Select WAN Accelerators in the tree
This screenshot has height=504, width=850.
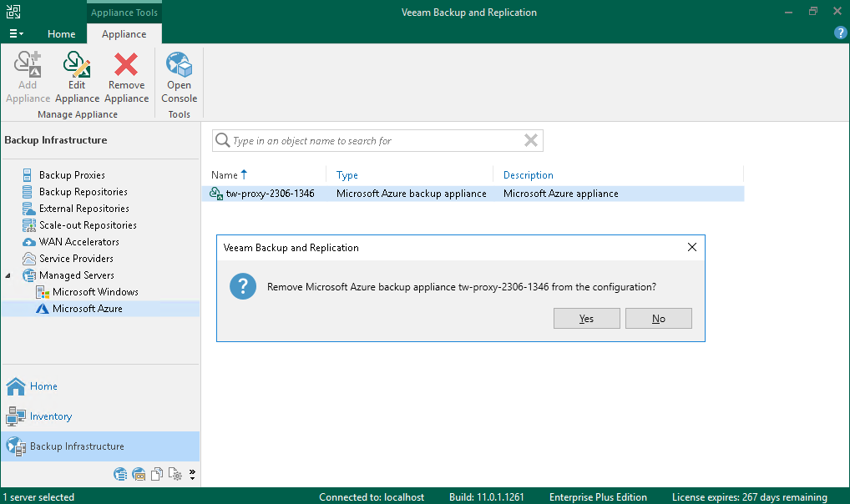pos(79,242)
